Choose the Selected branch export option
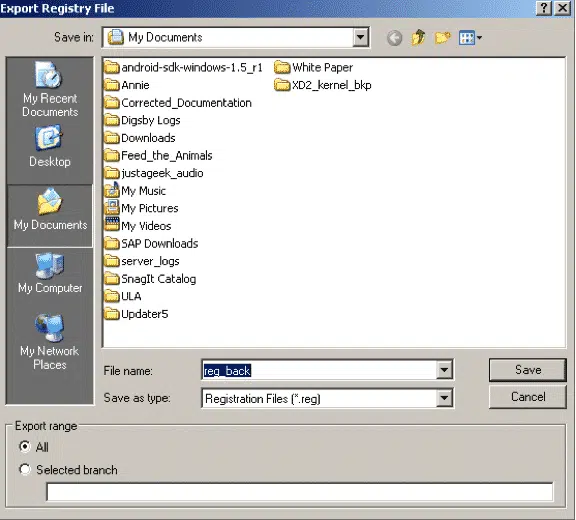This screenshot has width=576, height=520. [x=25, y=470]
